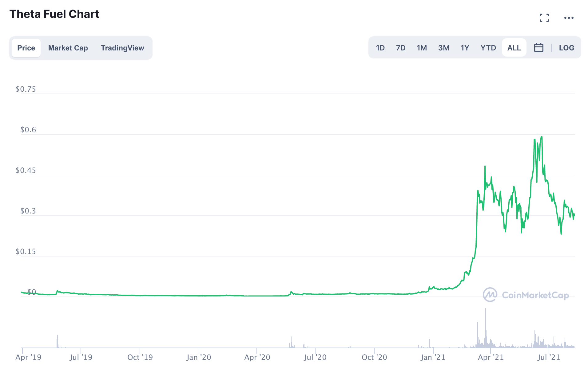
Task: Choose the 1M time range
Action: coord(422,48)
